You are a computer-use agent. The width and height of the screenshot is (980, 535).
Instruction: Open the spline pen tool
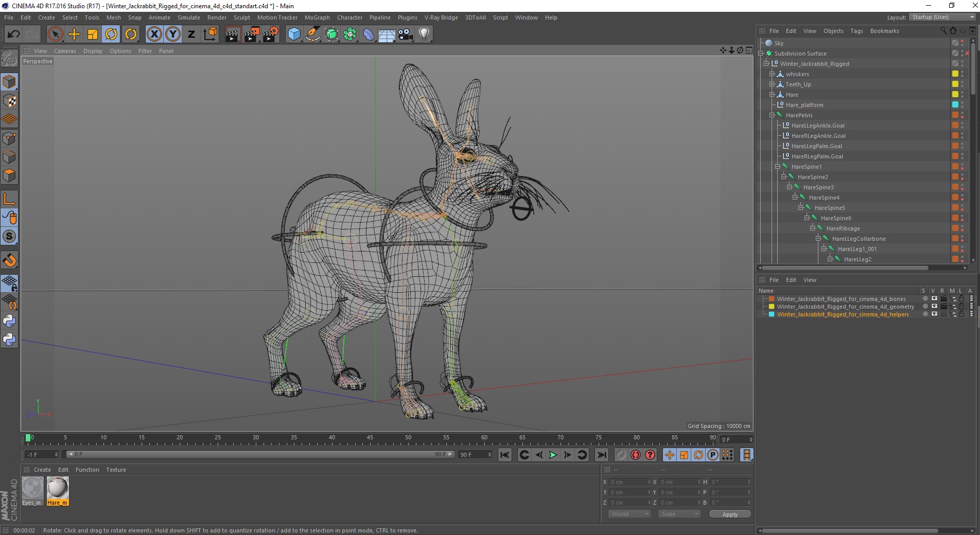(312, 34)
